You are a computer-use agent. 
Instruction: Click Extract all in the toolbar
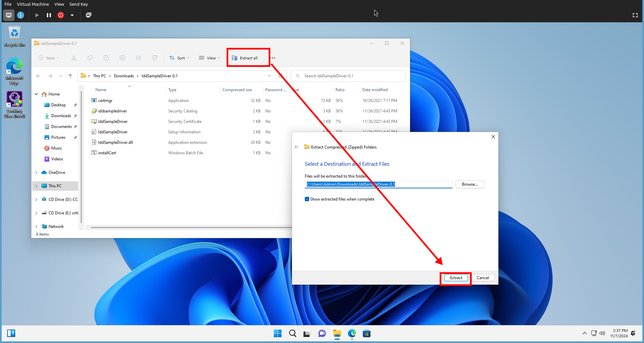click(x=245, y=58)
